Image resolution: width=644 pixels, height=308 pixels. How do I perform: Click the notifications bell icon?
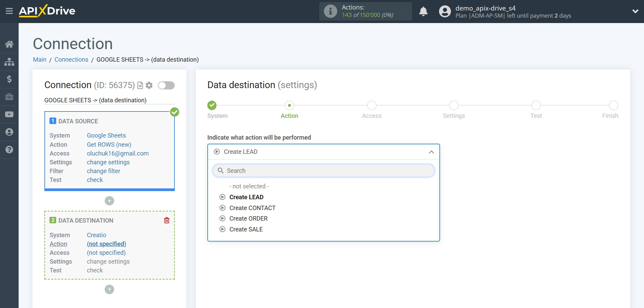(423, 12)
